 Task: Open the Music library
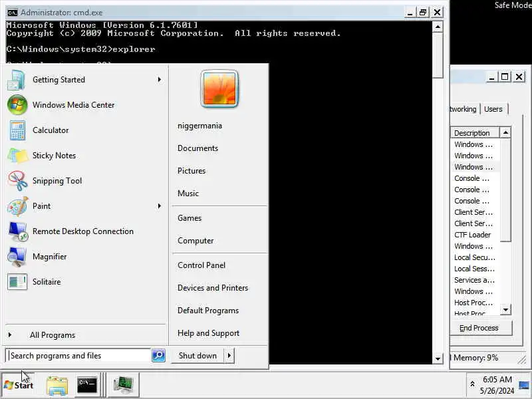point(188,194)
